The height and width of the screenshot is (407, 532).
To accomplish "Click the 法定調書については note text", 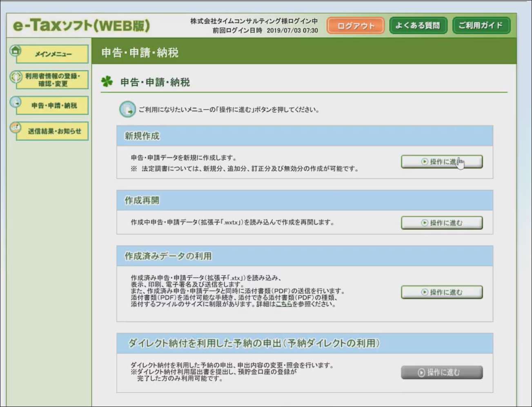I will pos(245,169).
